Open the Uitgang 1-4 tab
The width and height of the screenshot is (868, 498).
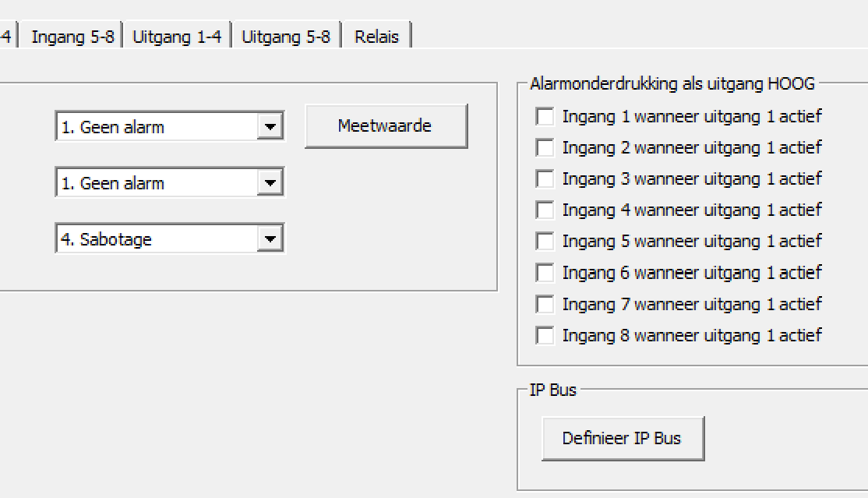[x=177, y=37]
